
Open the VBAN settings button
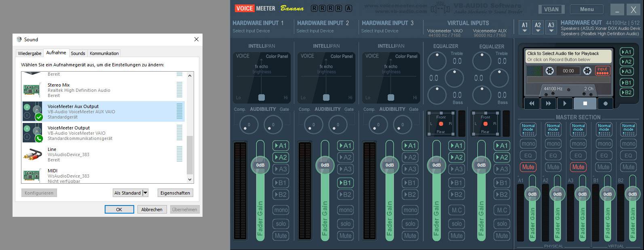(551, 9)
